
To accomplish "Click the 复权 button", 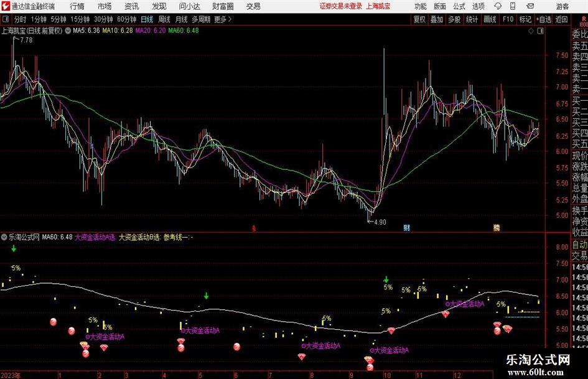I will click(419, 19).
